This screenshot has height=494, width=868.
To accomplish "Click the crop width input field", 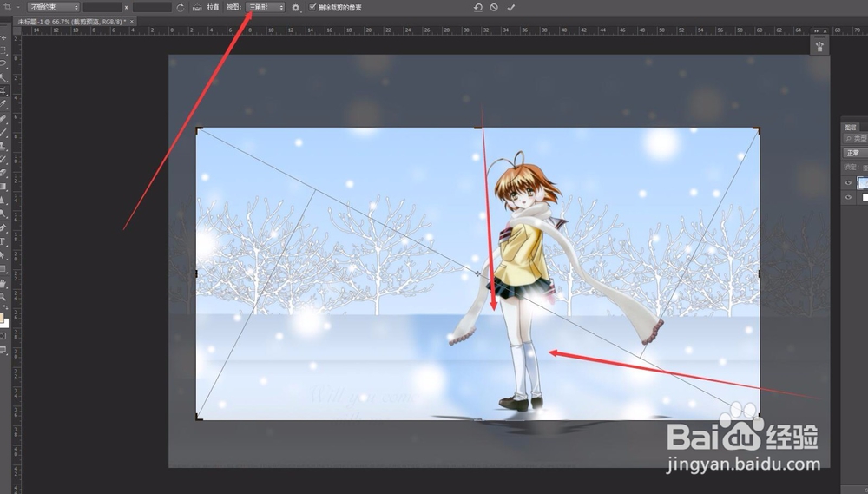I will click(102, 7).
